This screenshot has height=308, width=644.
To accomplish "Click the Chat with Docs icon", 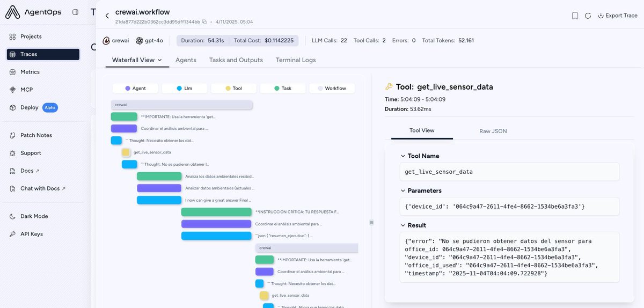I will click(x=13, y=188).
